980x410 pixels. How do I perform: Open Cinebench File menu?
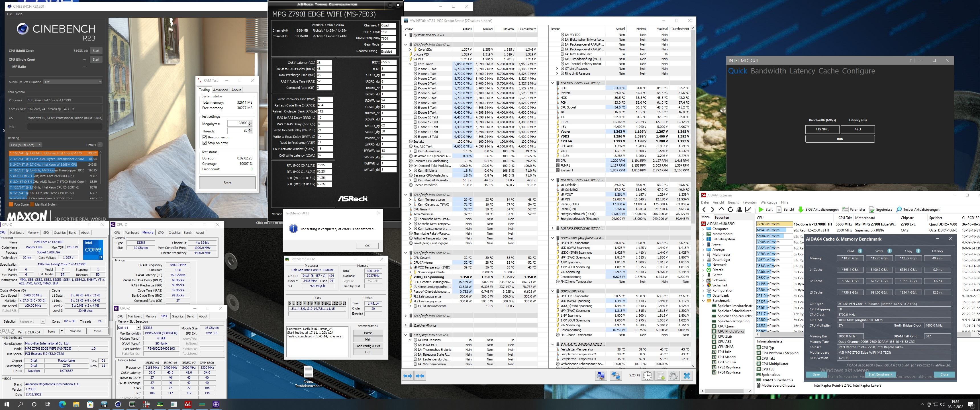pyautogui.click(x=9, y=14)
